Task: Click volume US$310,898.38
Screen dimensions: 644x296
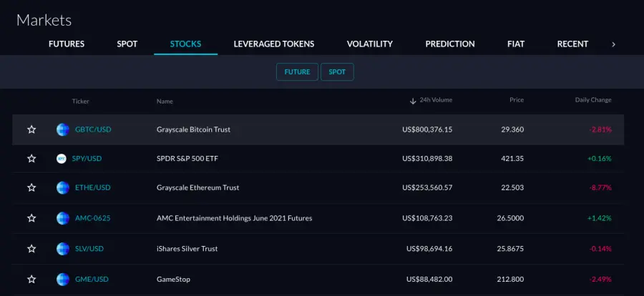Action: (428, 159)
